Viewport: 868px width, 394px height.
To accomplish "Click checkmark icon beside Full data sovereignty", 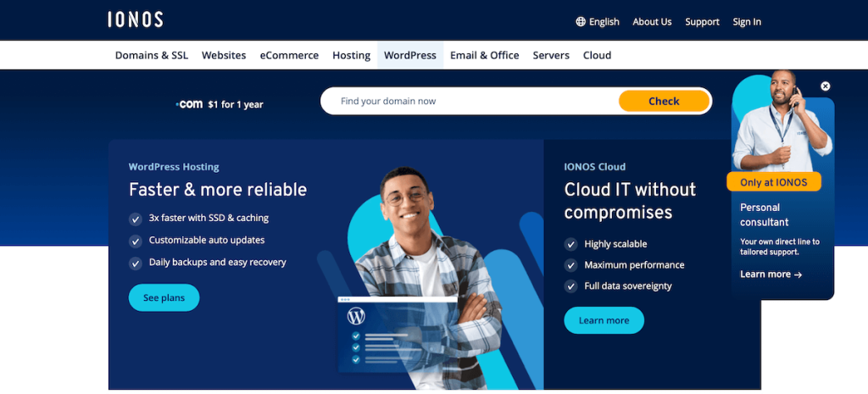I will point(570,286).
